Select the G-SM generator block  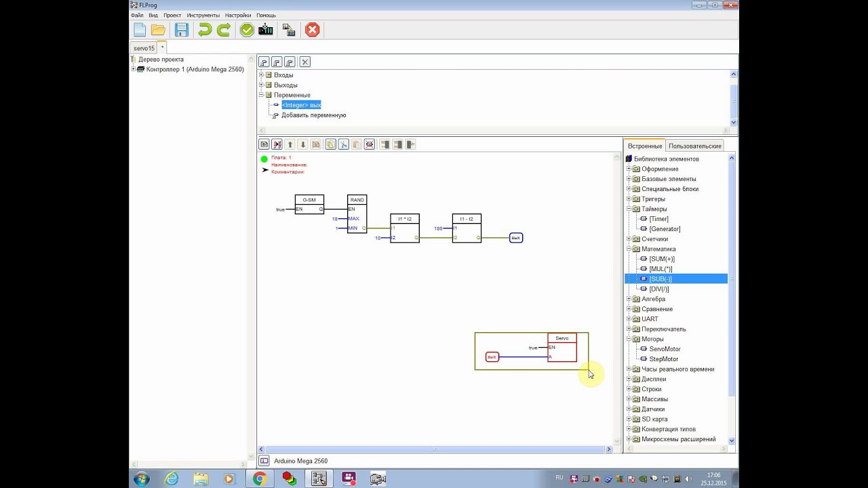click(x=309, y=205)
